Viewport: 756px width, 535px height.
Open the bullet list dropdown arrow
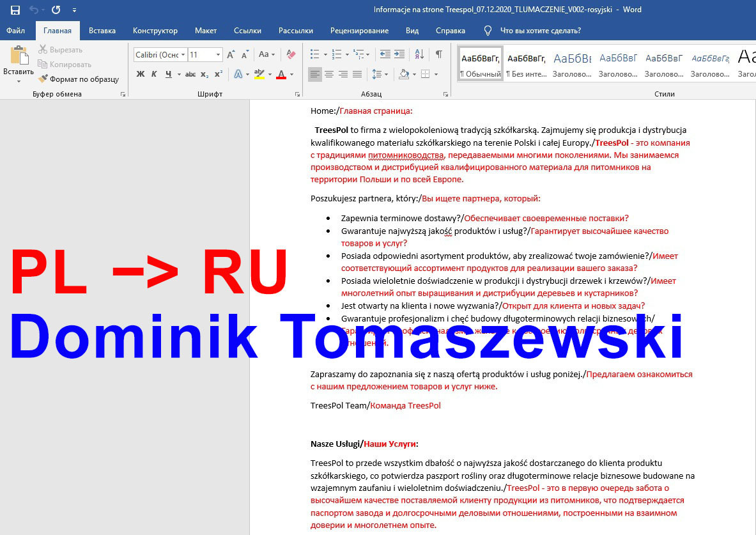tap(325, 54)
